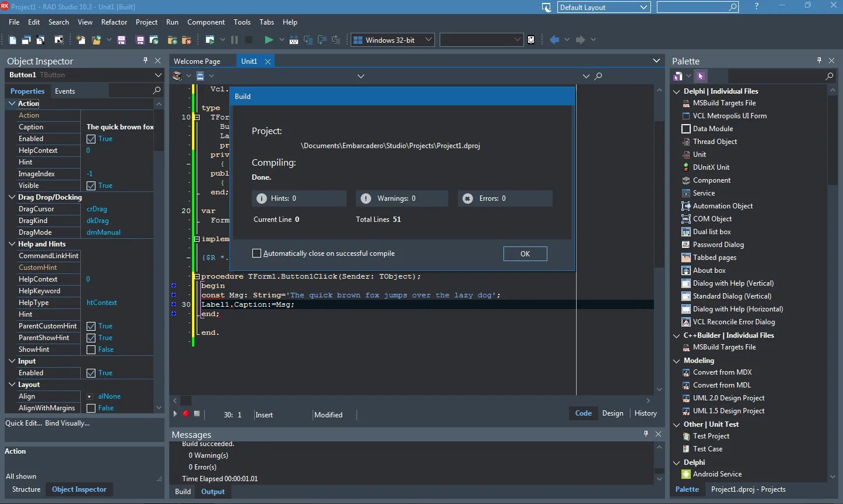The width and height of the screenshot is (843, 504).
Task: Click the Palette pointer selector icon
Action: click(701, 76)
